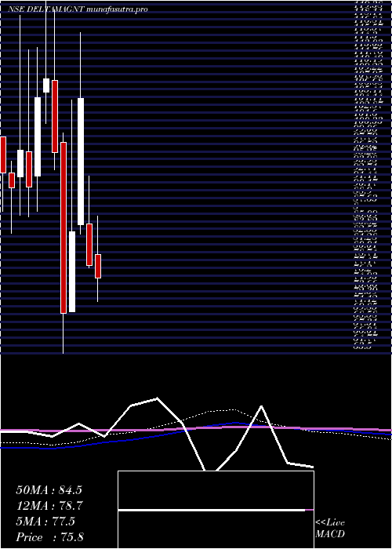
Task: Click the 12MA : 78.7 value
Action: point(49,506)
